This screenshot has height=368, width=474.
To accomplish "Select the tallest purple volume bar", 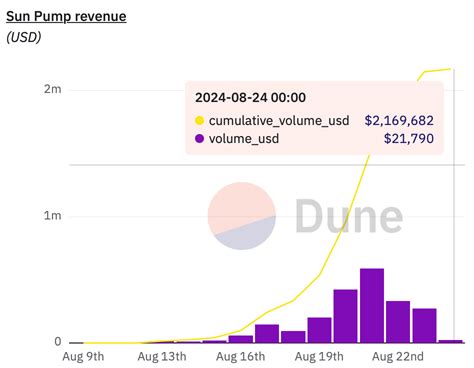I will click(x=372, y=305).
